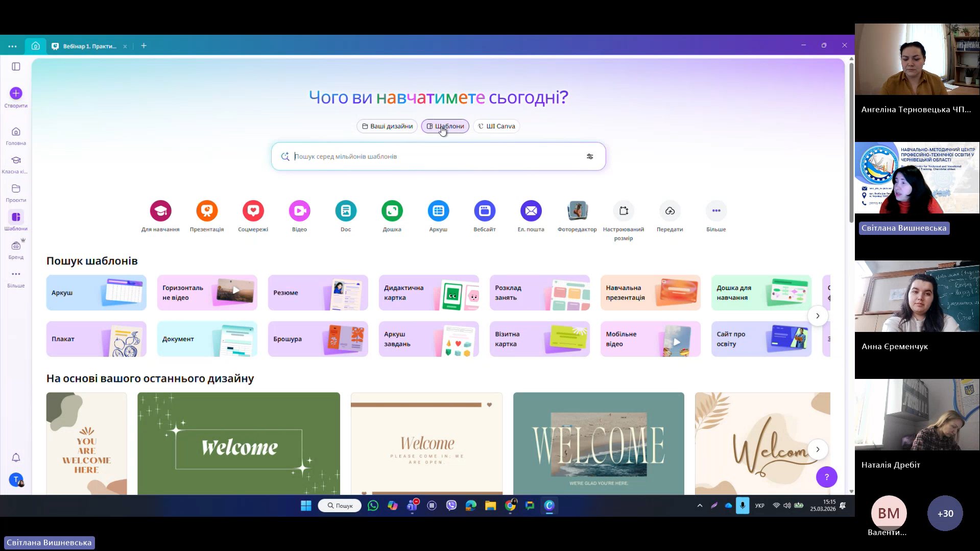Show hidden system tray icons chevron
980x551 pixels.
click(x=700, y=506)
